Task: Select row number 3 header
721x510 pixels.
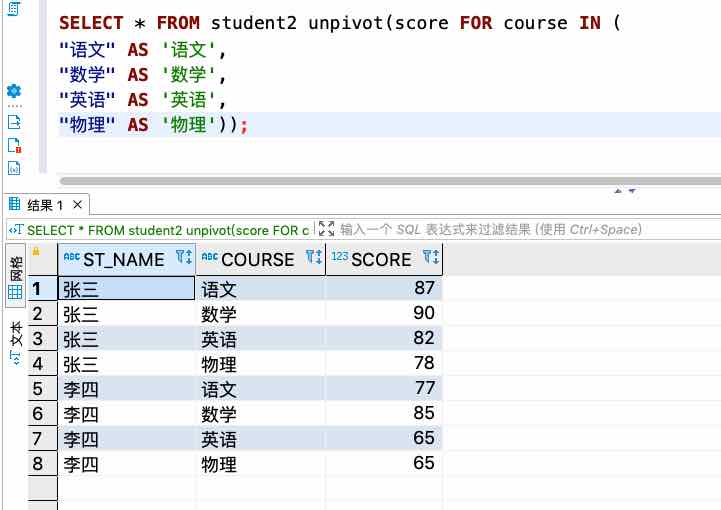Action: click(42, 338)
